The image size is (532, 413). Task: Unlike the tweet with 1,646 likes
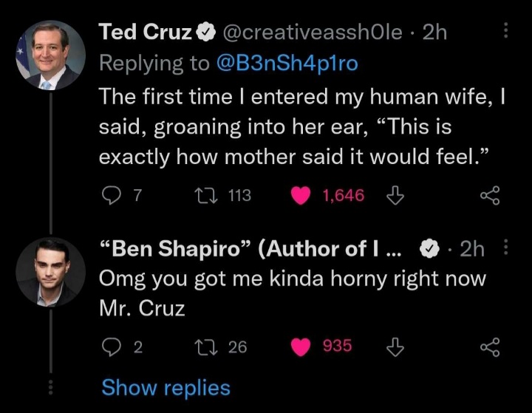(301, 196)
